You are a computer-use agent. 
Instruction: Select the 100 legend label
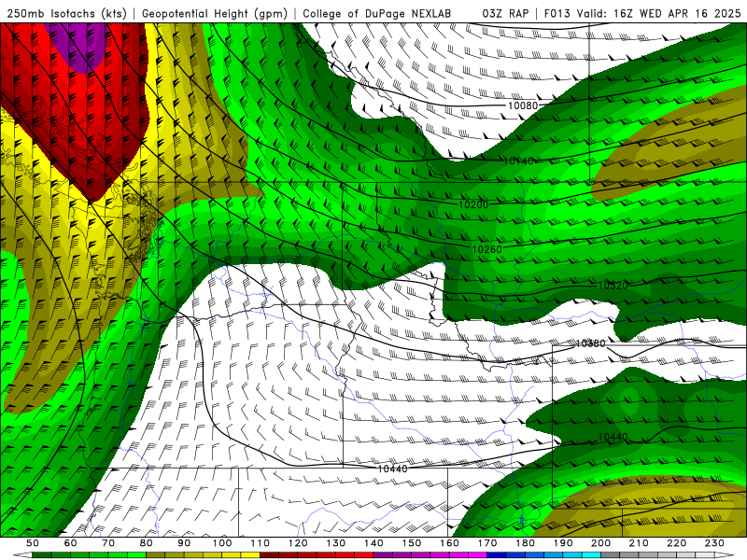222,543
